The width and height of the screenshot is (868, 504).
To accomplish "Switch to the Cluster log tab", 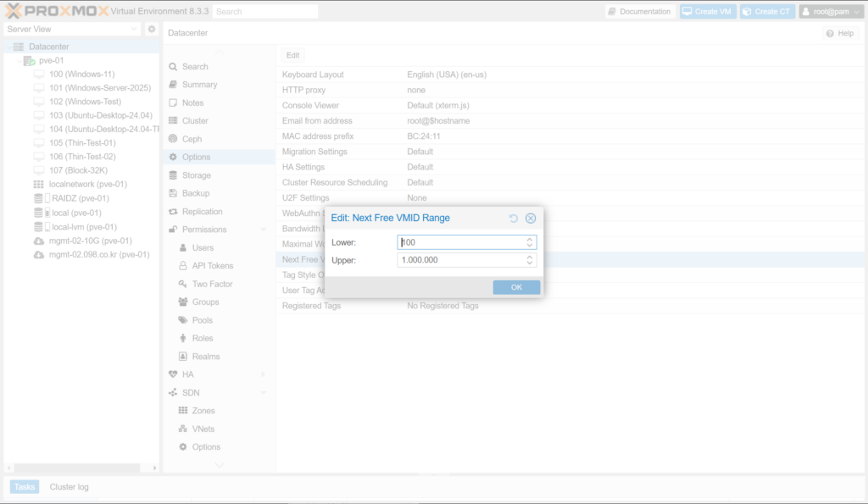I will click(x=69, y=487).
